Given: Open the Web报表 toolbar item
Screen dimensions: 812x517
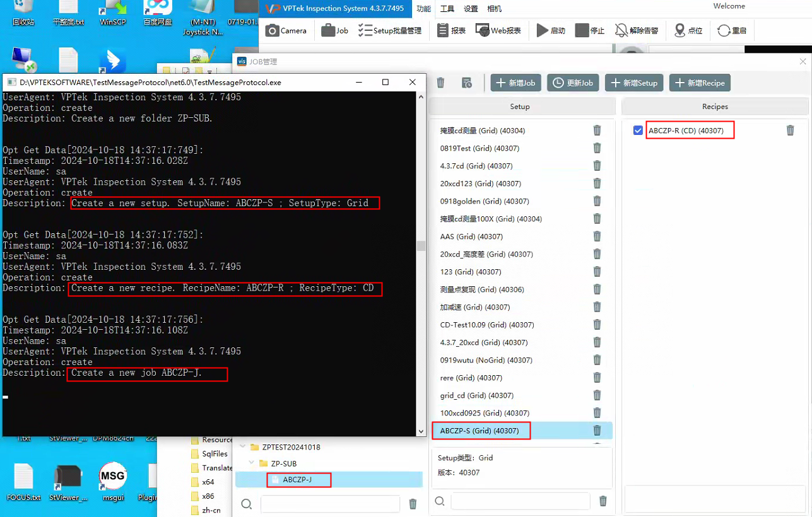Looking at the screenshot, I should pos(498,30).
